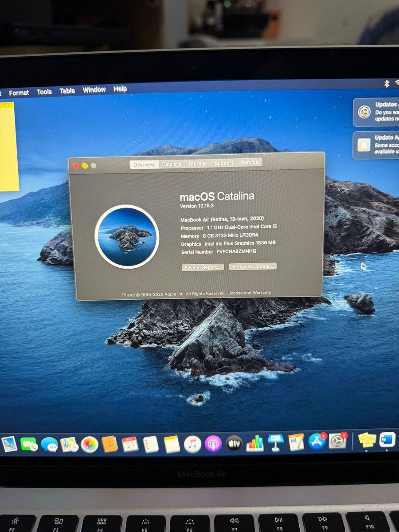
Task: Launch FaceTime from the Dock
Action: (x=29, y=444)
